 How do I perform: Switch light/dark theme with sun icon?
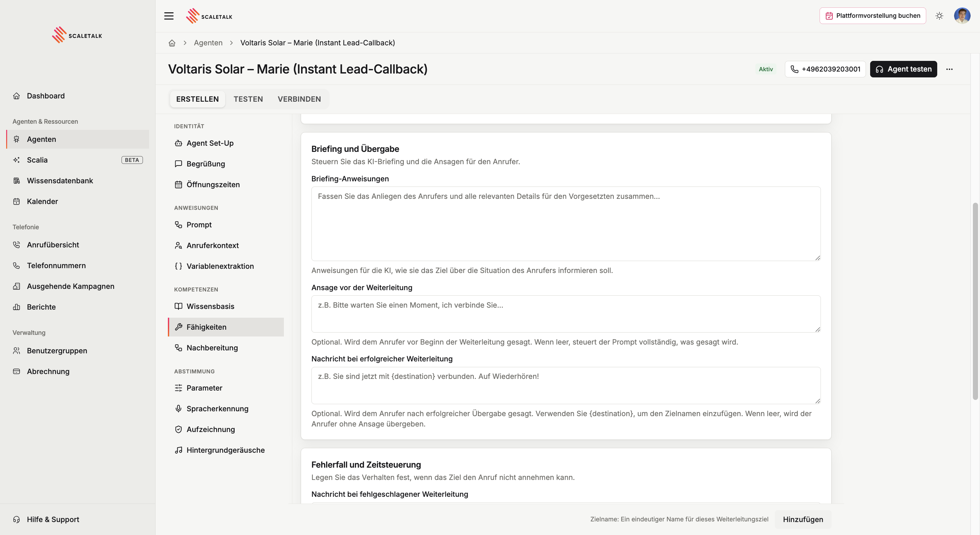coord(939,16)
